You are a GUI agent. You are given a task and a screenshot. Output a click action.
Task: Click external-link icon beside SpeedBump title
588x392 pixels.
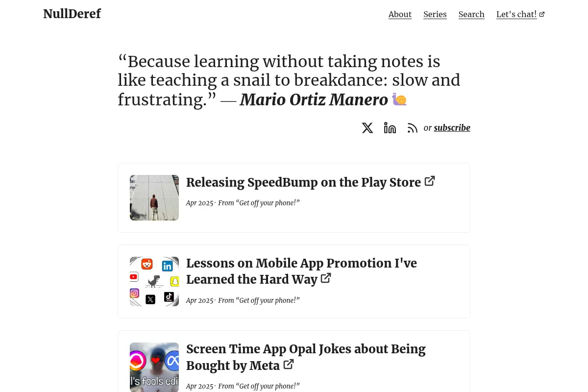point(430,181)
